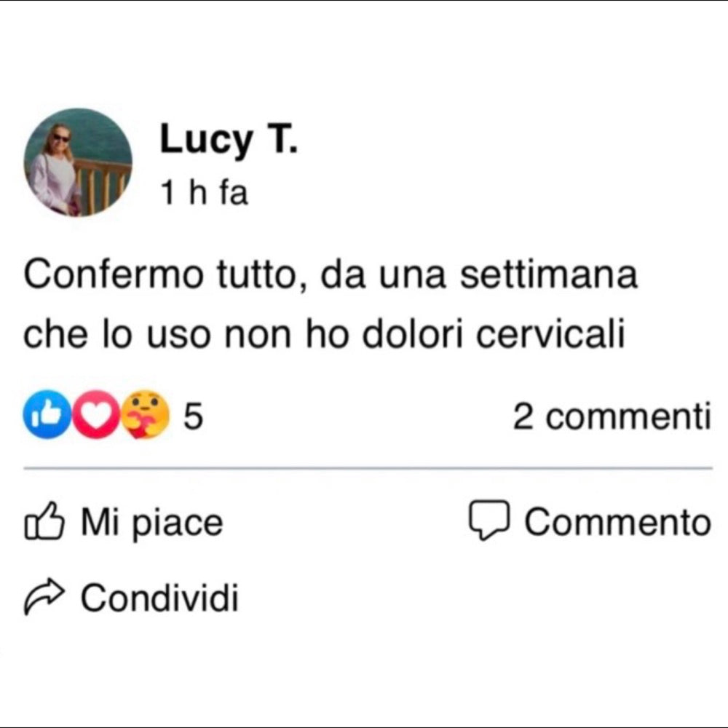Click the horizontal divider under reactions
The height and width of the screenshot is (728, 728).
[368, 469]
